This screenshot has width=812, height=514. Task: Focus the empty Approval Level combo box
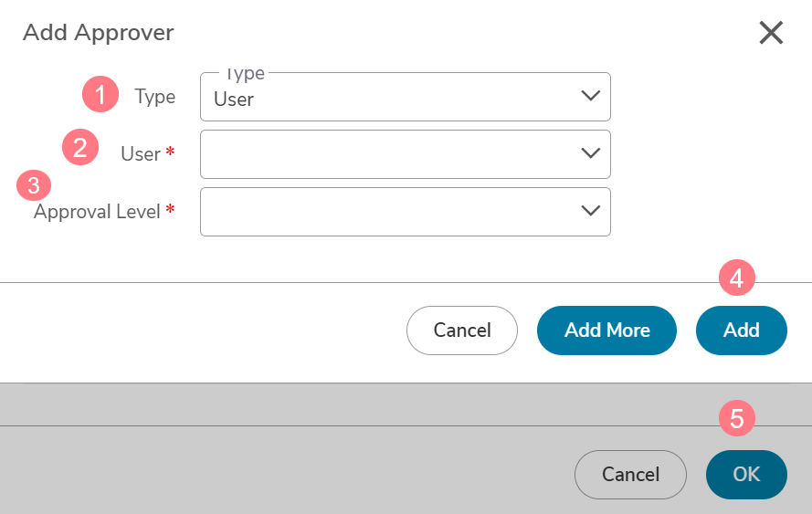pyautogui.click(x=406, y=212)
